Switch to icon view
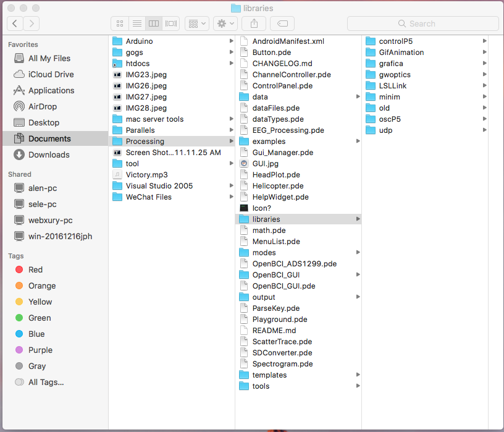504x432 pixels. 120,23
